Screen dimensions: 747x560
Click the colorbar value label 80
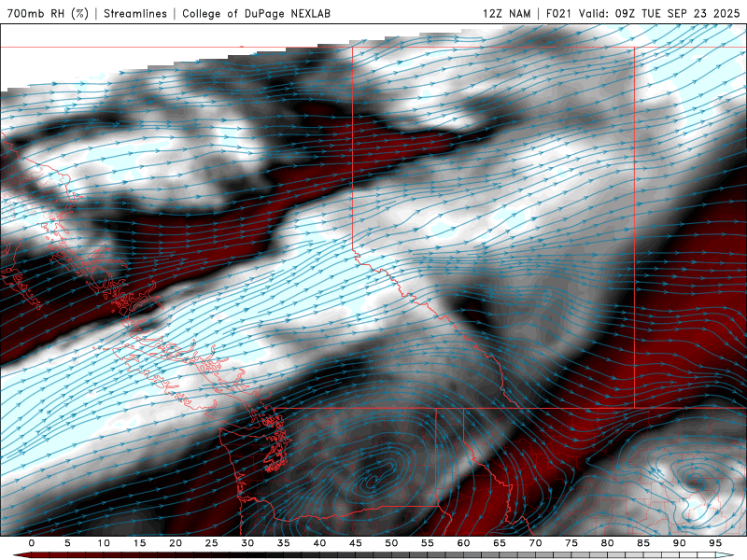pos(608,543)
